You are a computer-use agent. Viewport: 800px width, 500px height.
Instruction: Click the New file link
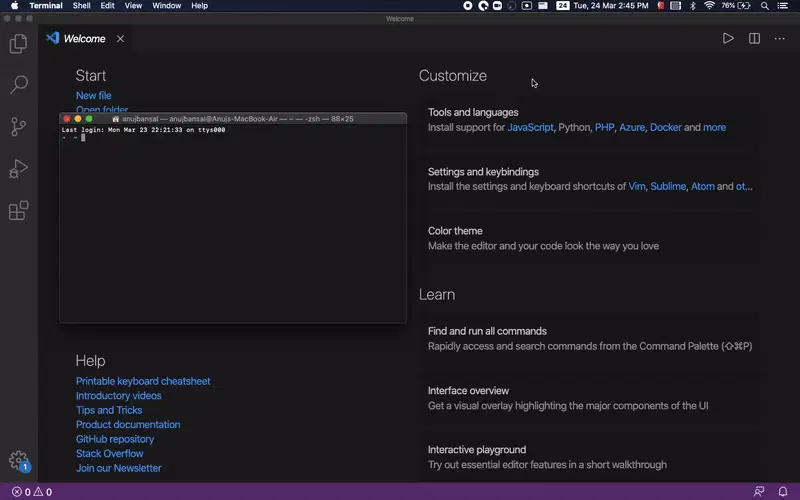93,95
